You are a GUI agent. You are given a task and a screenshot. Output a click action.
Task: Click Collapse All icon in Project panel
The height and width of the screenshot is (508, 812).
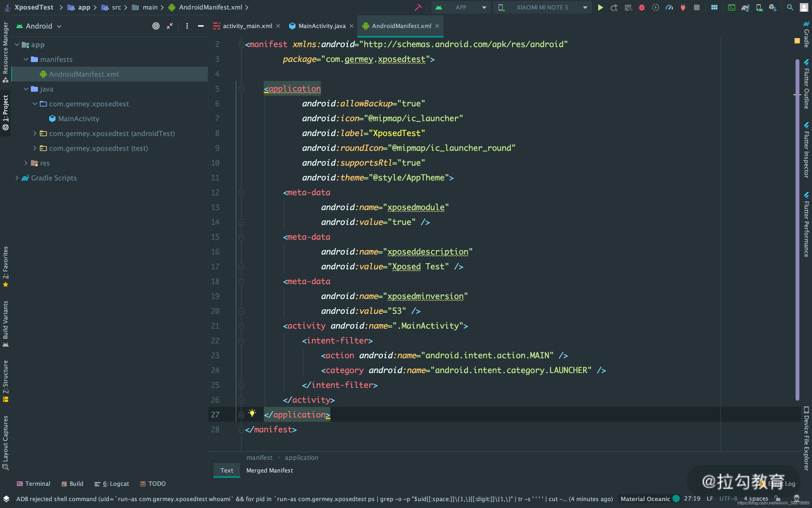(x=170, y=26)
